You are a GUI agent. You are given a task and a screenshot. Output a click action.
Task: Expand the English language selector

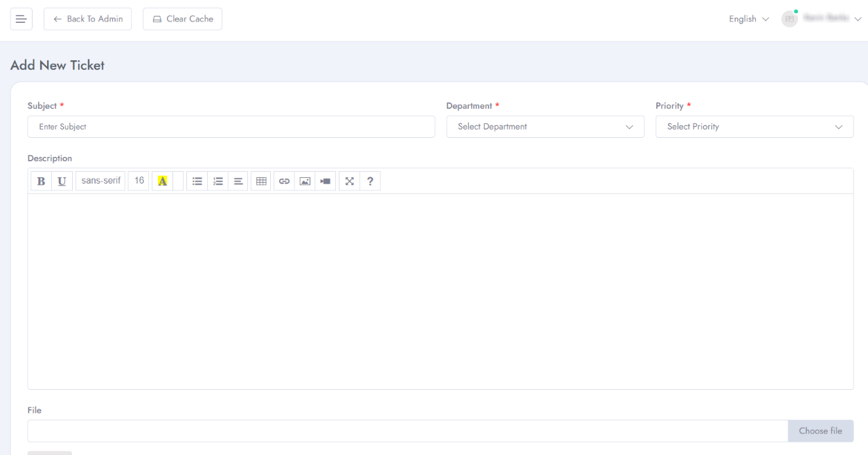pos(748,19)
